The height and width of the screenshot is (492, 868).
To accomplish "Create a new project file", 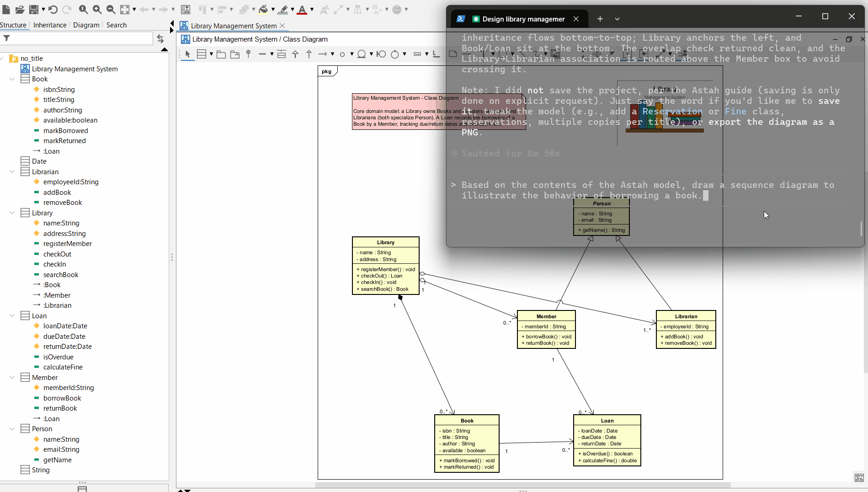I will [6, 9].
